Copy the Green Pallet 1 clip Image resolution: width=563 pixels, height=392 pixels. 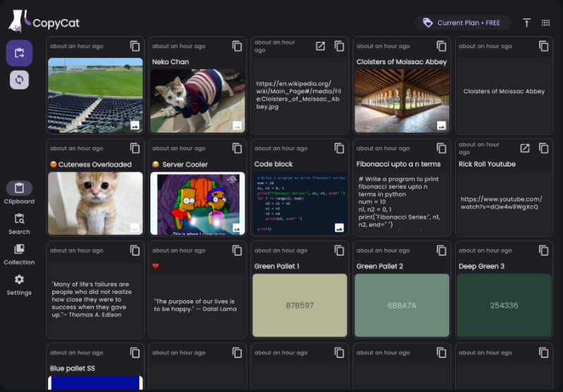339,251
